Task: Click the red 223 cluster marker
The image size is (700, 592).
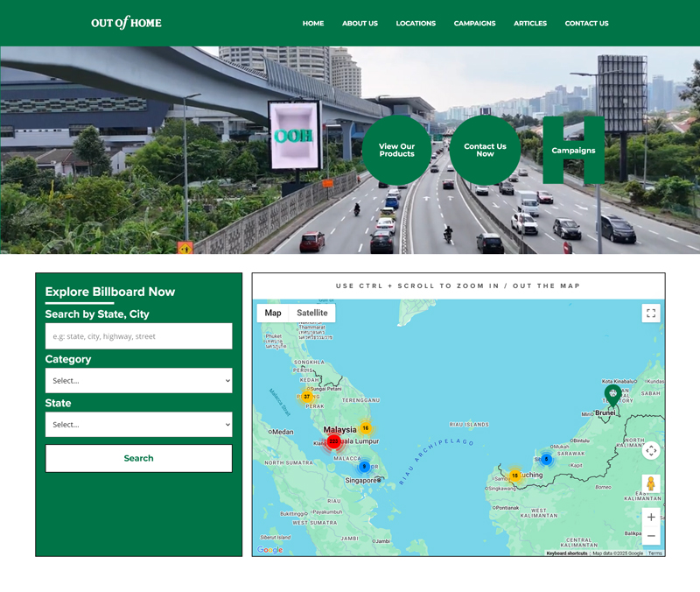Action: click(333, 441)
